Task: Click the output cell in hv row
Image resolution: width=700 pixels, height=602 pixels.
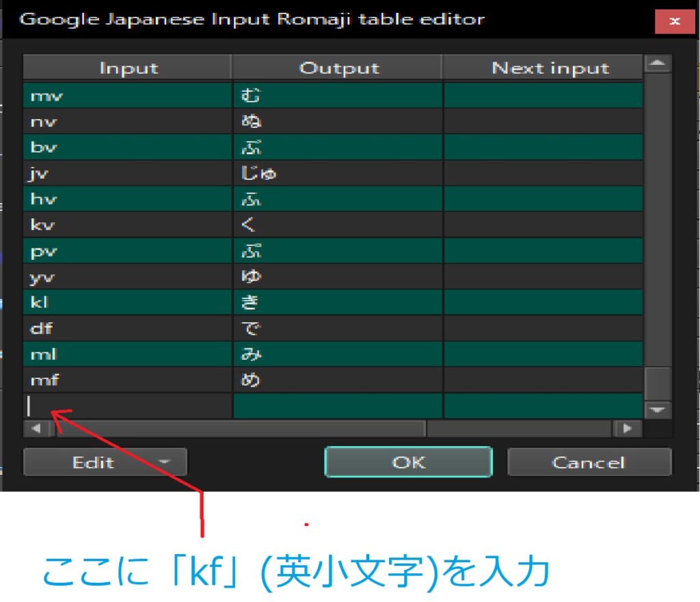Action: 338,199
